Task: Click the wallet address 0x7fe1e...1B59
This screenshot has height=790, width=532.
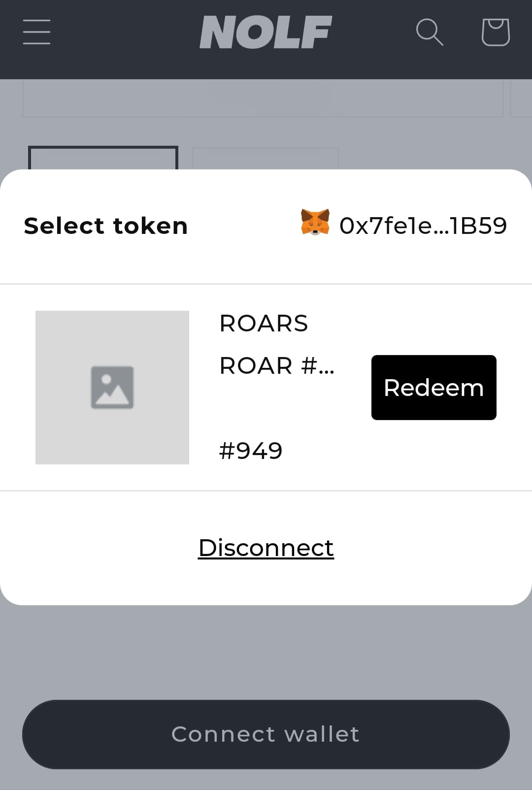Action: [x=423, y=226]
